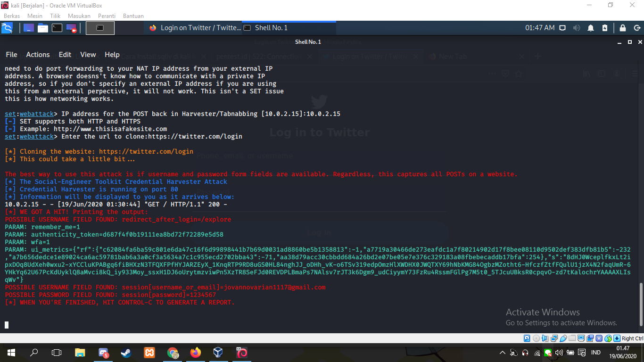
Task: Click the set:webattack link text on clone prompt
Action: coord(29,137)
